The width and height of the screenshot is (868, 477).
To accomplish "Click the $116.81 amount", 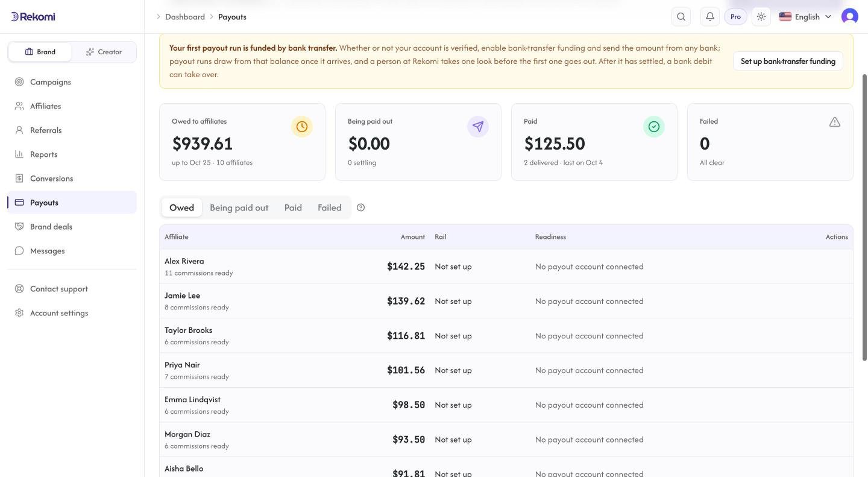I will [x=406, y=336].
